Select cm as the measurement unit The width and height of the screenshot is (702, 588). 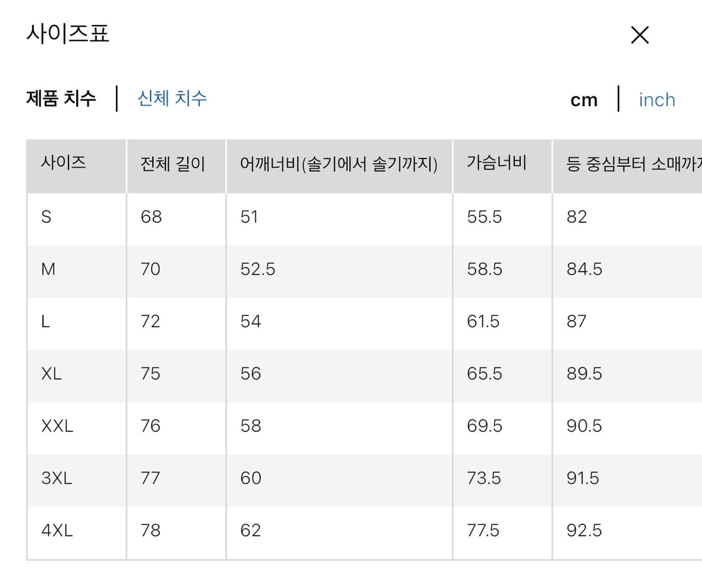[x=583, y=99]
